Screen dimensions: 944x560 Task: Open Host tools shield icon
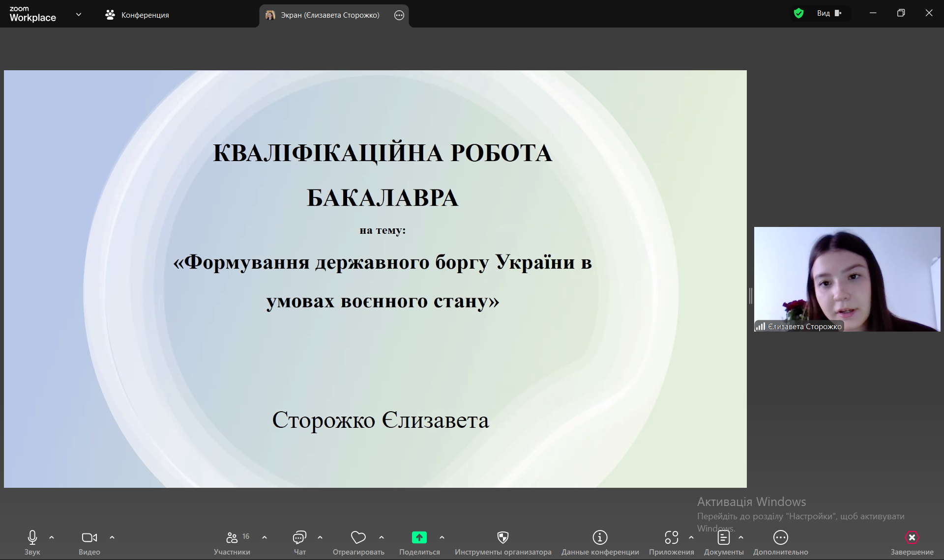coord(502,538)
